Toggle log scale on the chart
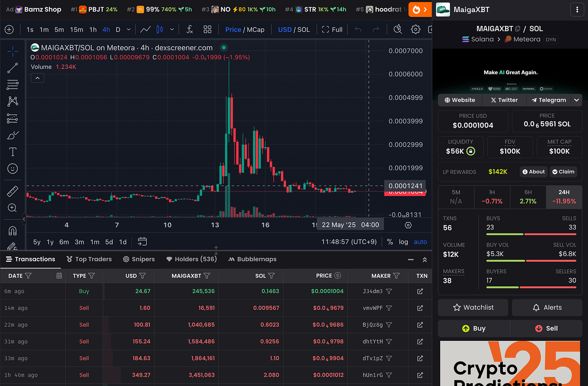Image resolution: width=588 pixels, height=386 pixels. (x=403, y=242)
